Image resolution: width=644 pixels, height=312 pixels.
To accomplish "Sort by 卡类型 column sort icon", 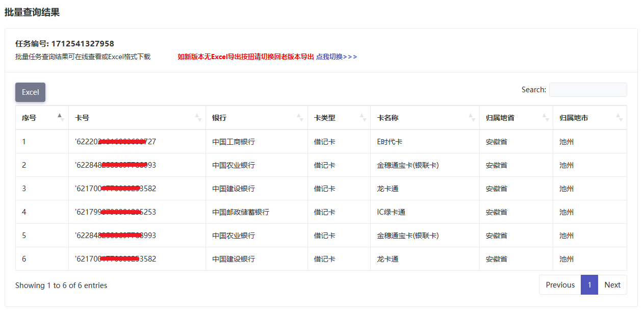I will tap(363, 118).
